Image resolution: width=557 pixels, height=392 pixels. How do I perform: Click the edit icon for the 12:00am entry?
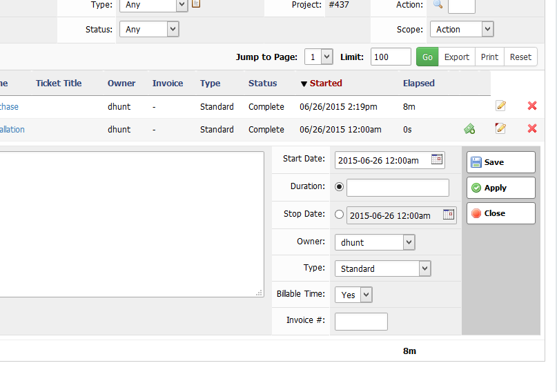click(500, 128)
